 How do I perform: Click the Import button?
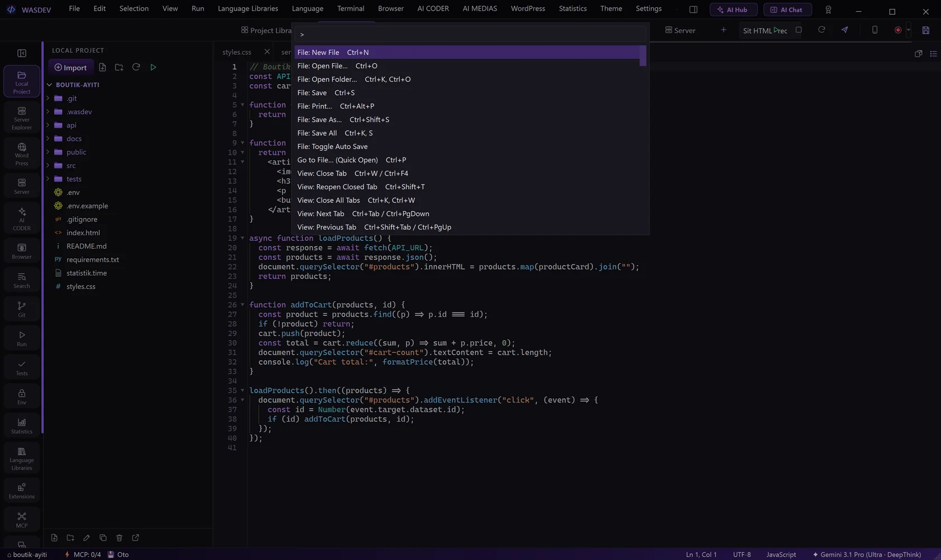[x=71, y=67]
